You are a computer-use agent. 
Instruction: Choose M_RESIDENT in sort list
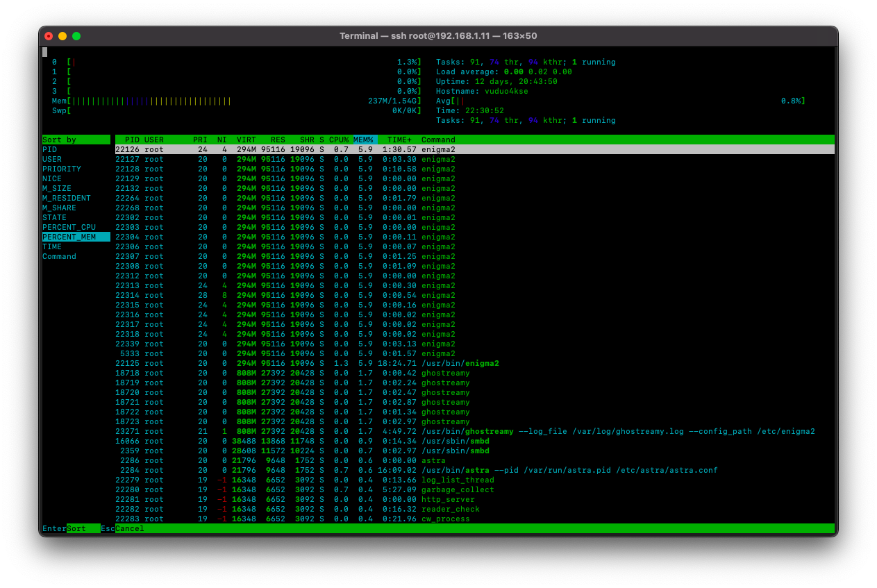(x=67, y=198)
